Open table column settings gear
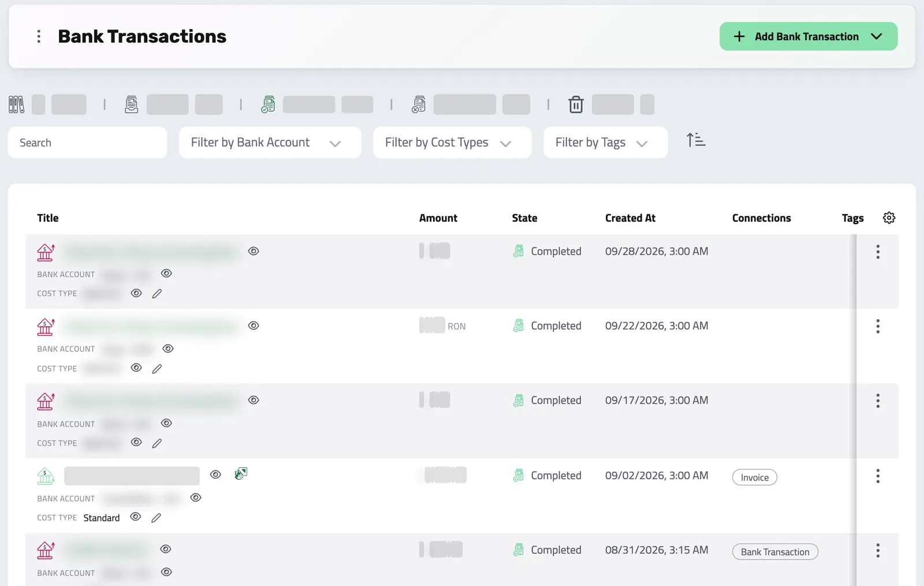The image size is (924, 586). (x=889, y=218)
